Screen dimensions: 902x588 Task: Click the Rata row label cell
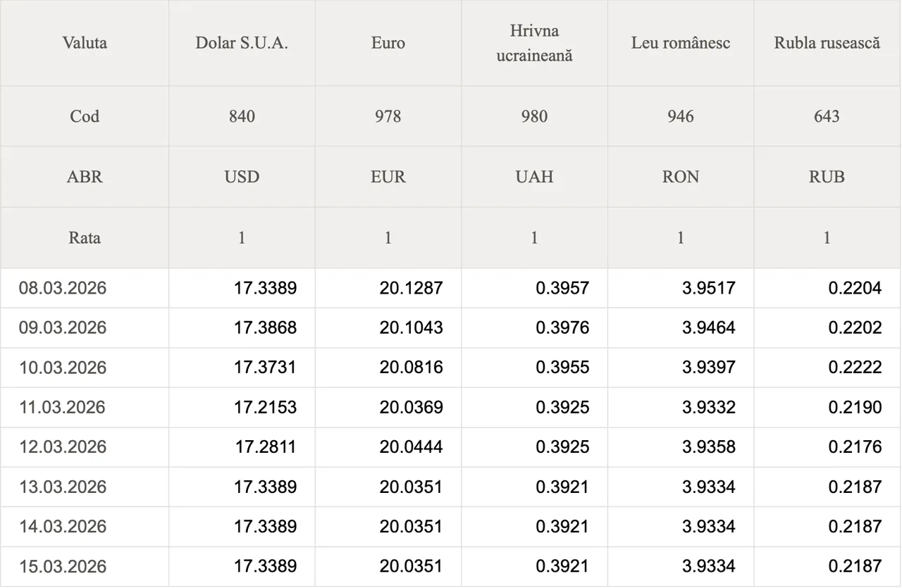[85, 237]
